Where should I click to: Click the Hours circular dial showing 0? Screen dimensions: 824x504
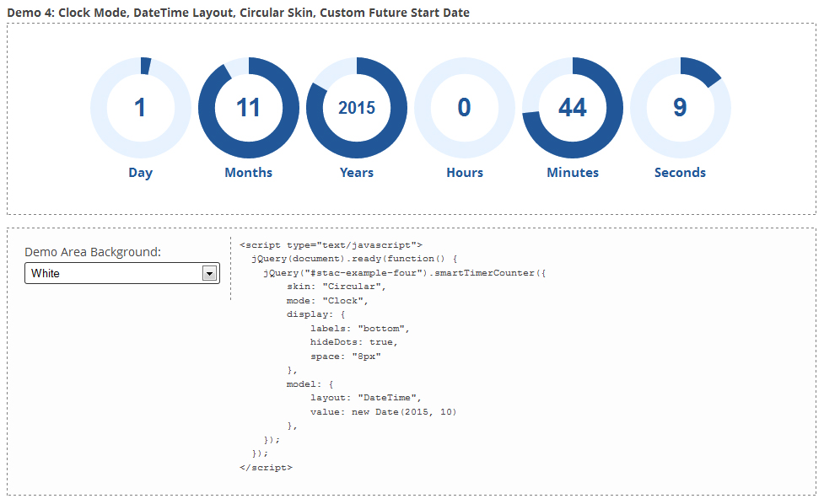[x=465, y=108]
